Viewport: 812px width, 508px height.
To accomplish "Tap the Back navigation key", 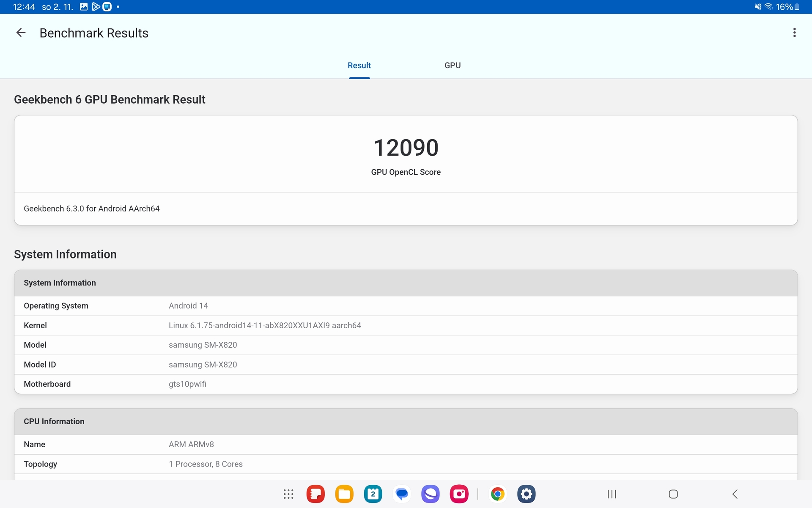I will (x=735, y=494).
